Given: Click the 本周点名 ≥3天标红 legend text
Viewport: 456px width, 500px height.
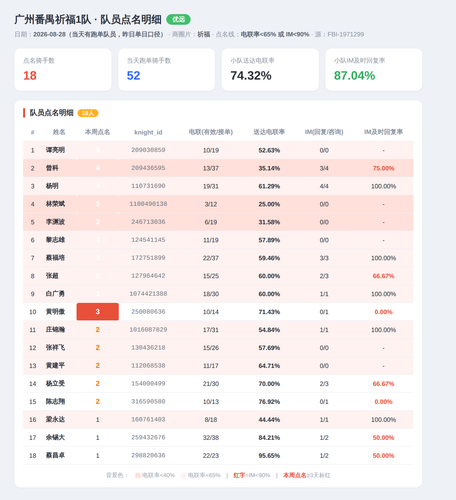Looking at the screenshot, I should (307, 475).
